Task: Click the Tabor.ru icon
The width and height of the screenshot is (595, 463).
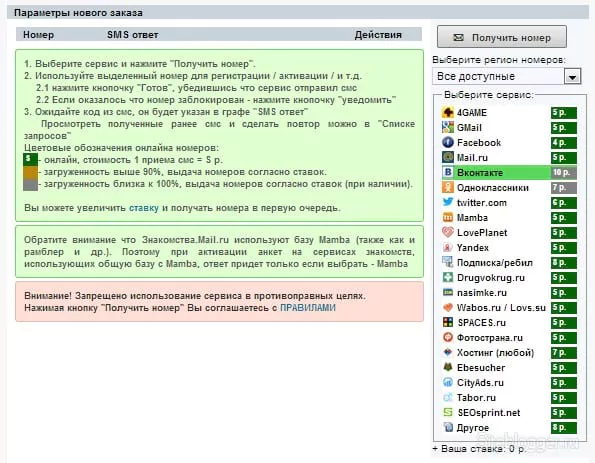Action: (x=448, y=397)
